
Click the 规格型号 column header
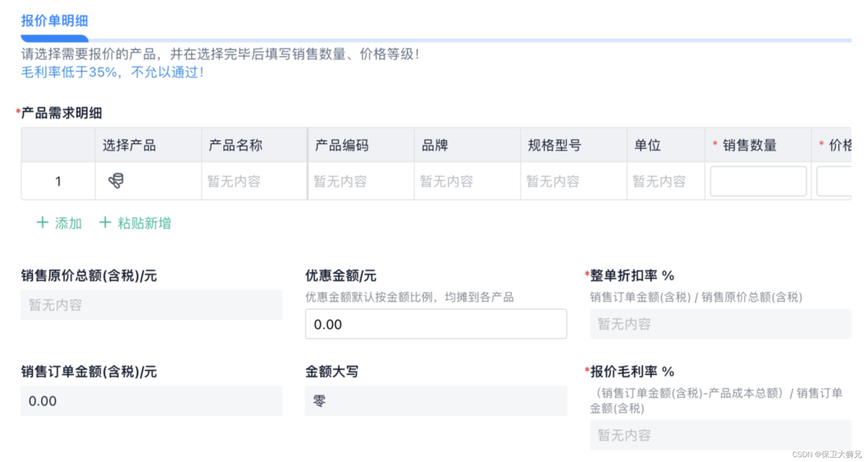(555, 145)
